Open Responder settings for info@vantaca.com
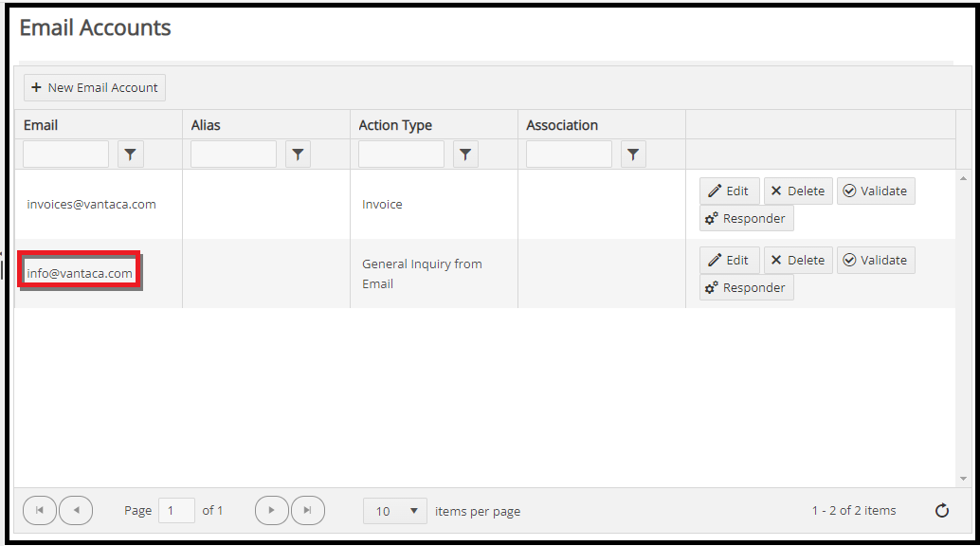The width and height of the screenshot is (980, 546). coord(746,287)
